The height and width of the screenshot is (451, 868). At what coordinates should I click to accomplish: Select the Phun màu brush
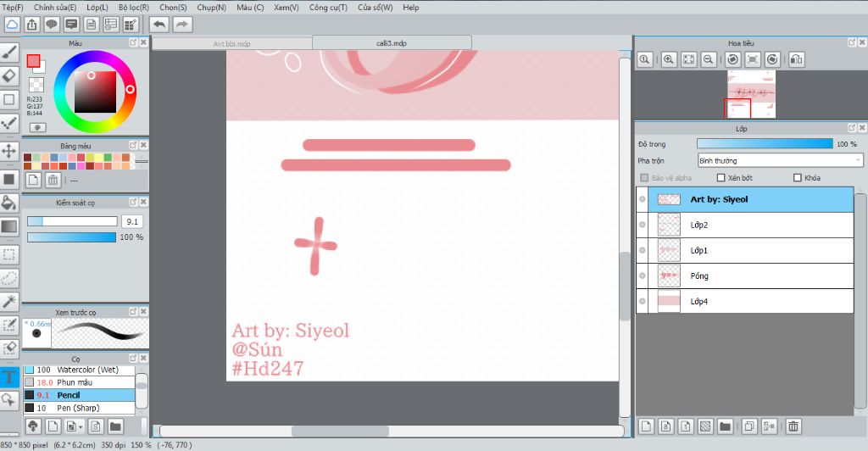79,382
